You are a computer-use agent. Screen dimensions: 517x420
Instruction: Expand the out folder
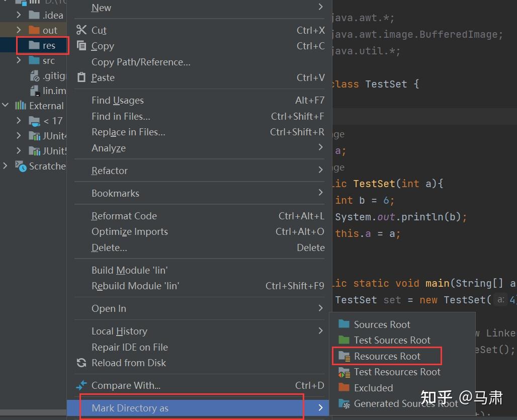pos(19,30)
